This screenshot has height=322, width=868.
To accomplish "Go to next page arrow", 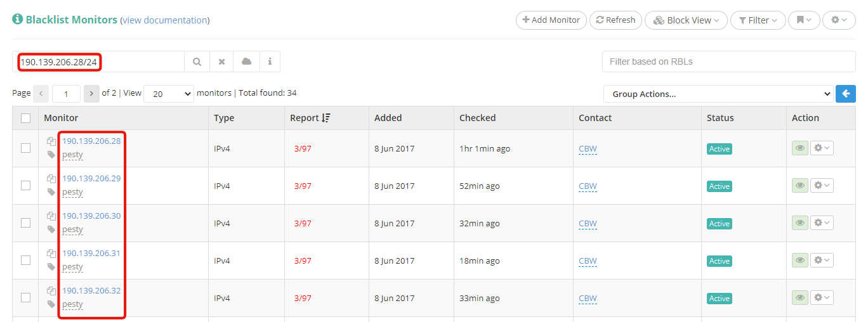I will point(91,94).
